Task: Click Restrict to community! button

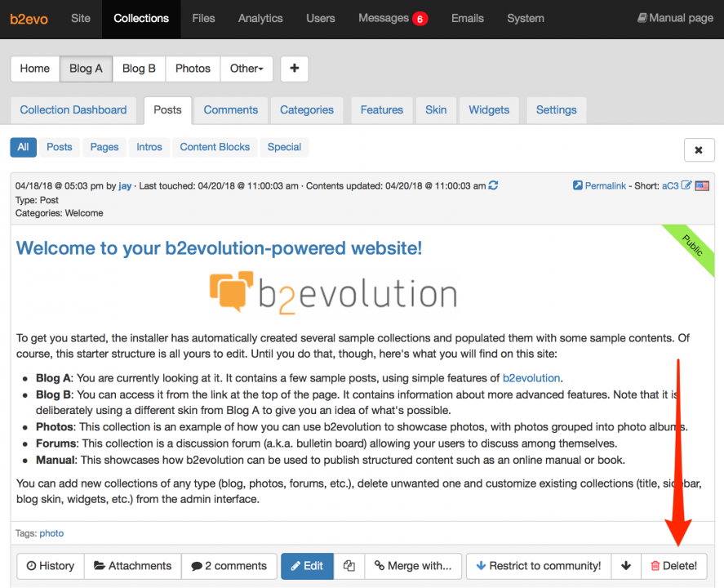Action: tap(539, 566)
